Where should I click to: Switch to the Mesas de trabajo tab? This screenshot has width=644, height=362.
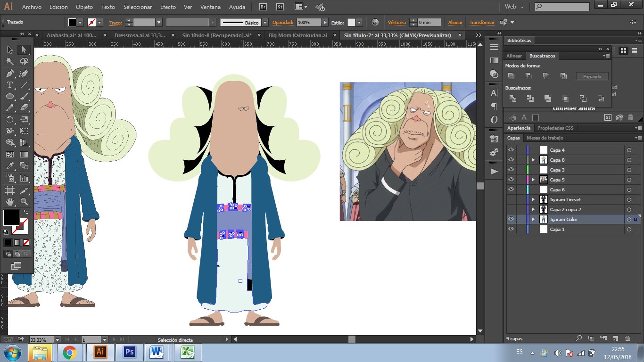[545, 138]
